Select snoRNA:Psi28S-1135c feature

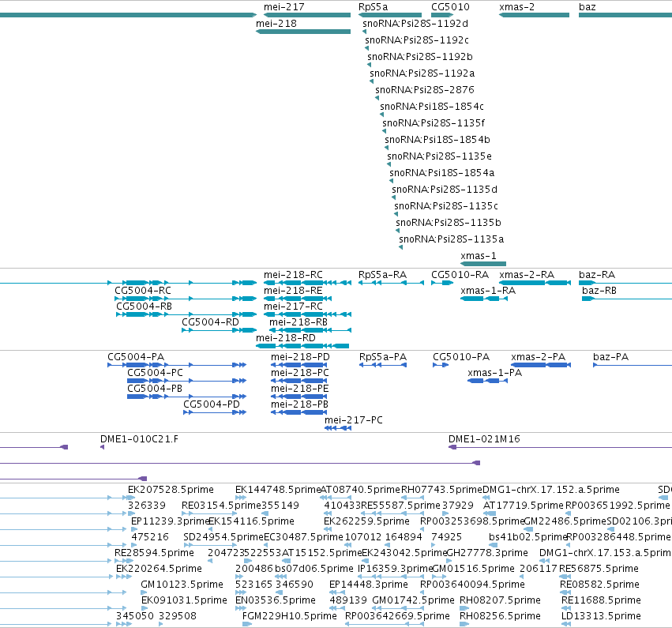[445, 206]
